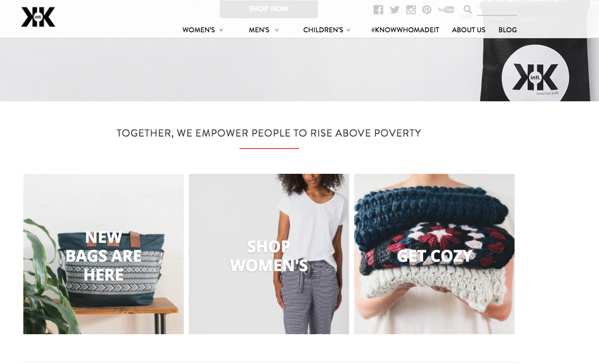Screen dimensions: 599x364
Task: Open the Twitter bird icon
Action: [x=395, y=9]
